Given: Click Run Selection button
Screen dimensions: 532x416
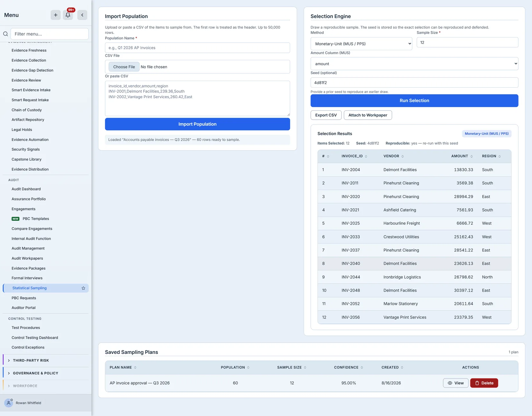Looking at the screenshot, I should (x=414, y=100).
